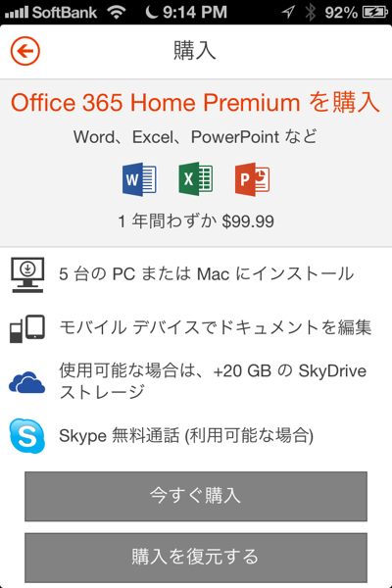
Task: Tap the Word、Excel、PowerPoint subtitle text
Action: coord(195,136)
